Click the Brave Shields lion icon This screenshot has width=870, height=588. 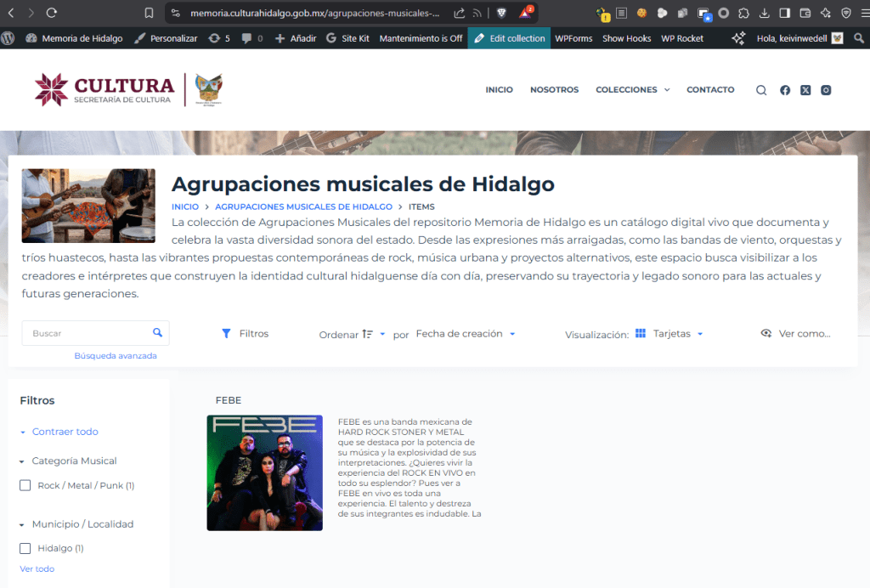501,13
